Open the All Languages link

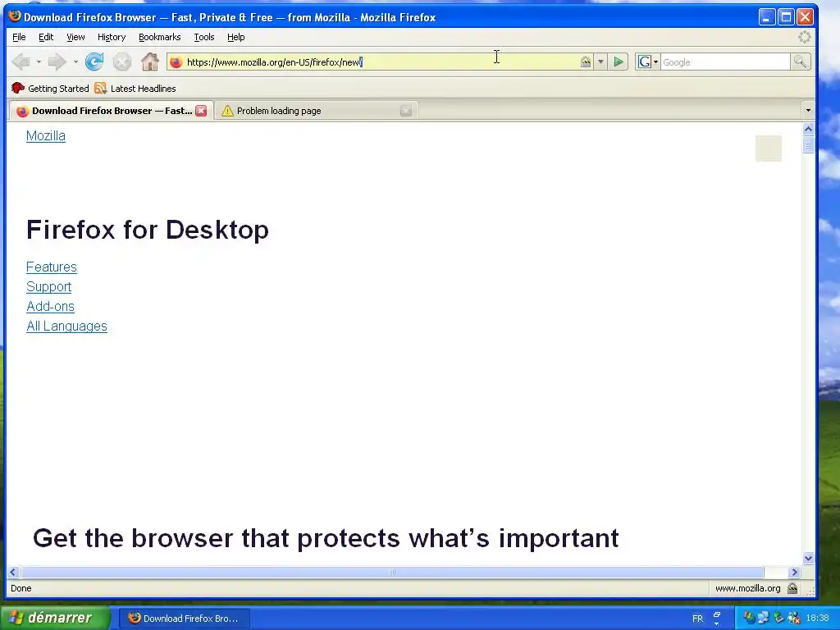click(x=66, y=326)
